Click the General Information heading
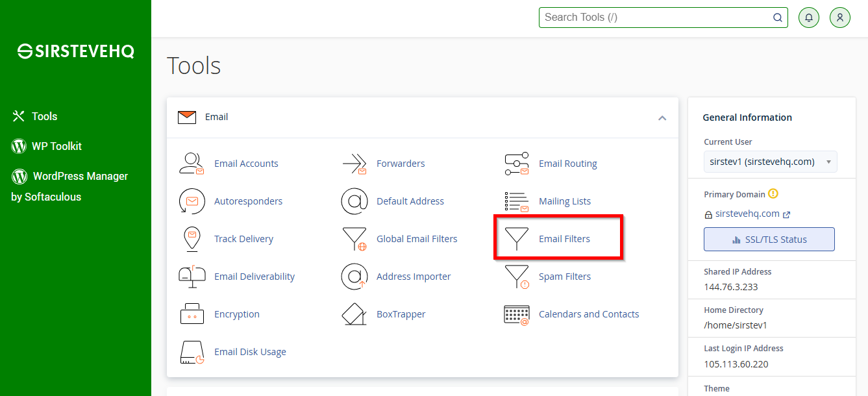Viewport: 868px width, 396px height. 747,118
